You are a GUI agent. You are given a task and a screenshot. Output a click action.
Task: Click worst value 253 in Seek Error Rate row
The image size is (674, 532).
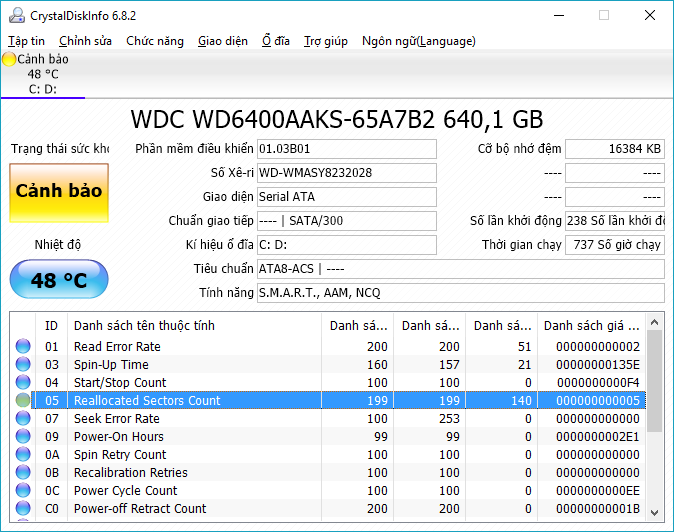449,419
